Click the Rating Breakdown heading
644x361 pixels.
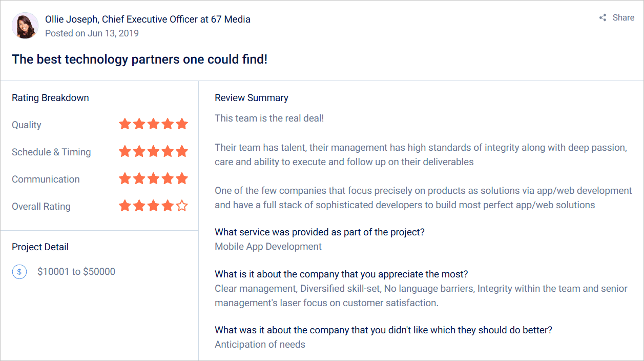(x=50, y=98)
